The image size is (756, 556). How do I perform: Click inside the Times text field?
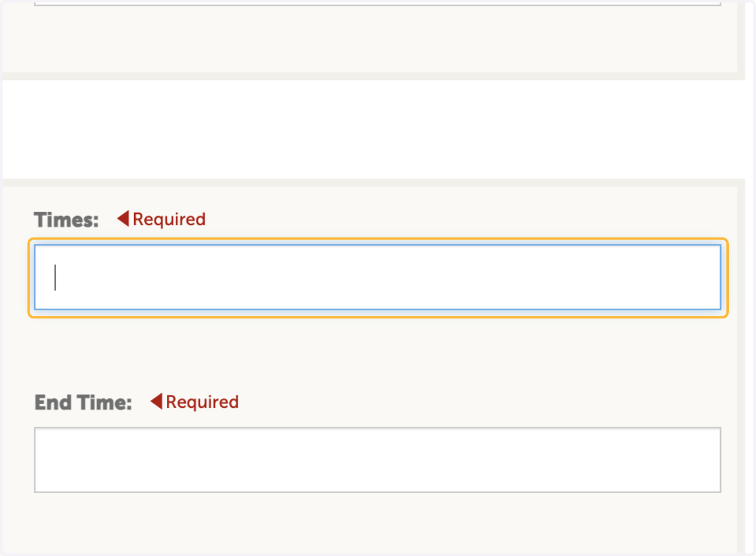tap(377, 277)
